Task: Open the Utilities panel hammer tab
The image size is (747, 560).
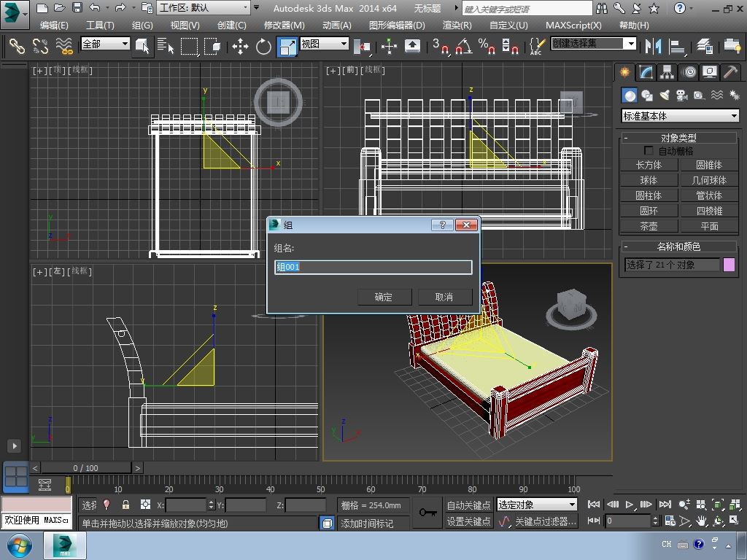Action: click(x=730, y=72)
